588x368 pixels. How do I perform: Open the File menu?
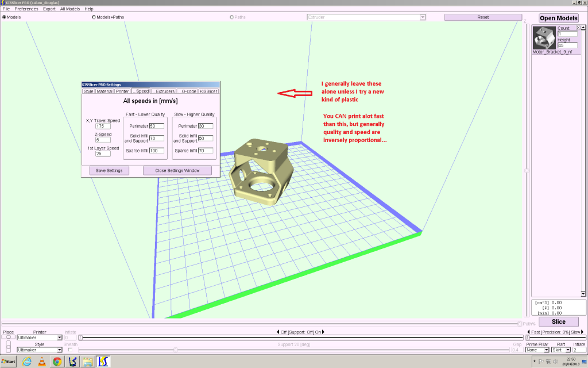point(6,9)
